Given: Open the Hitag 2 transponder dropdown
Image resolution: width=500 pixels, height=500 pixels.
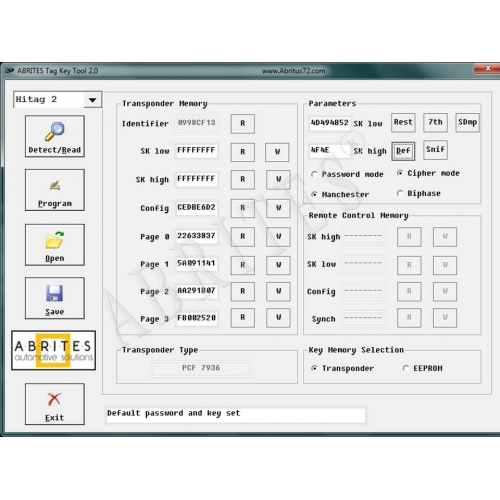Looking at the screenshot, I should click(x=92, y=100).
